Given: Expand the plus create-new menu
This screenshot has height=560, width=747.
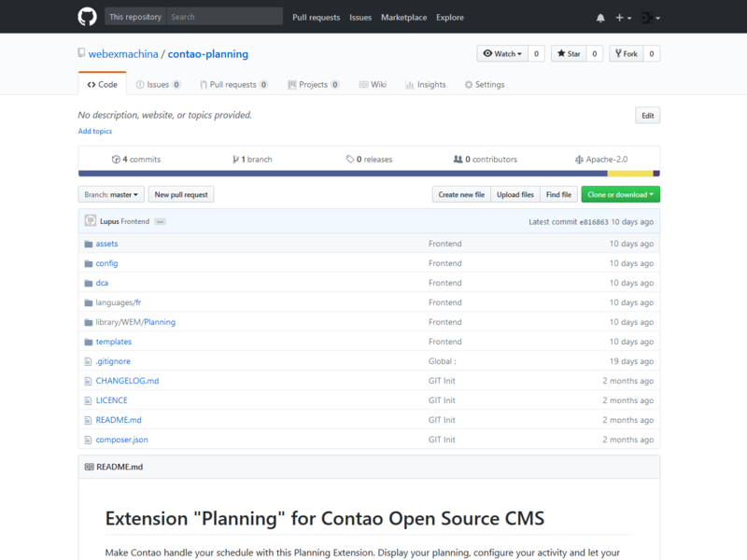Looking at the screenshot, I should coord(623,18).
